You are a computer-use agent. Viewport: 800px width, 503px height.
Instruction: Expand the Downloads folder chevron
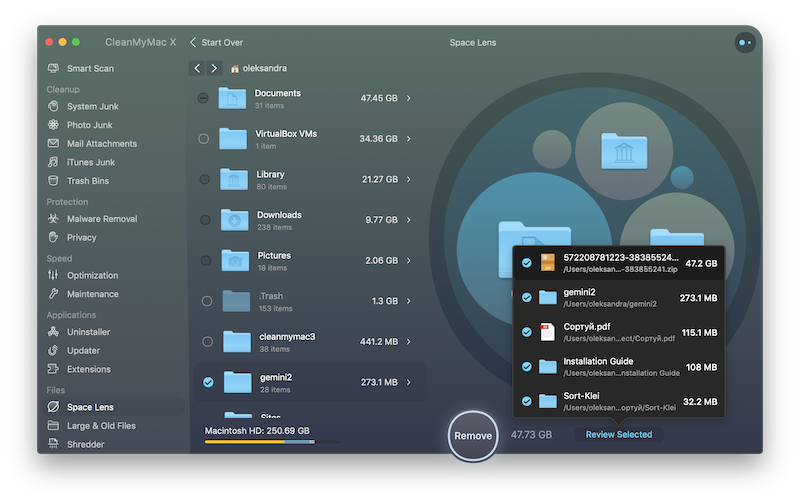[409, 220]
